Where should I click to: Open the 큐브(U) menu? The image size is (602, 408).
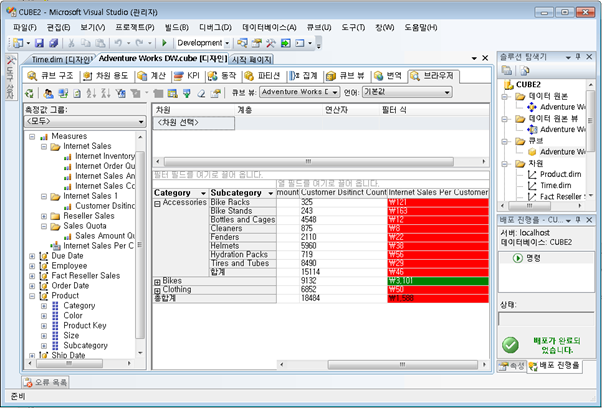click(319, 28)
